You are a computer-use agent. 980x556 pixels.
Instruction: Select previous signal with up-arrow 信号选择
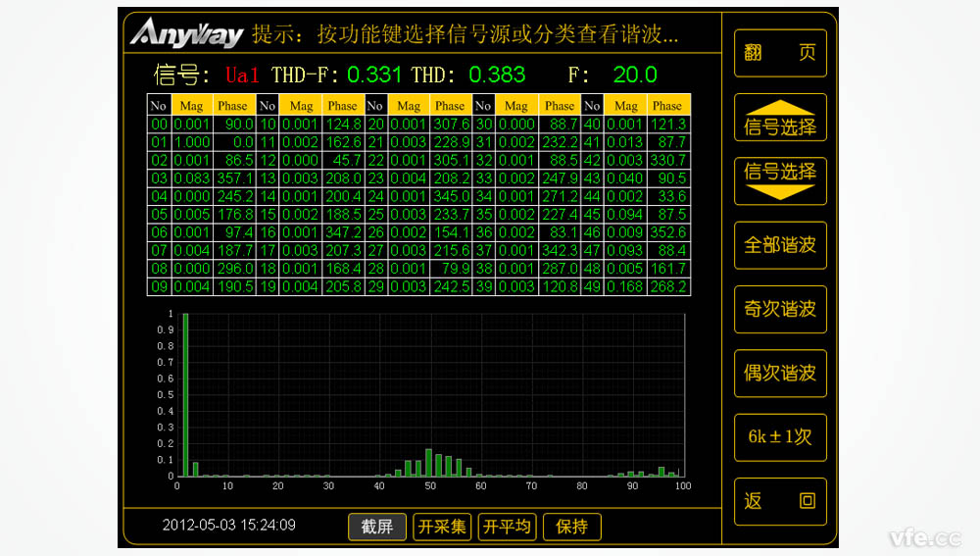pyautogui.click(x=780, y=118)
